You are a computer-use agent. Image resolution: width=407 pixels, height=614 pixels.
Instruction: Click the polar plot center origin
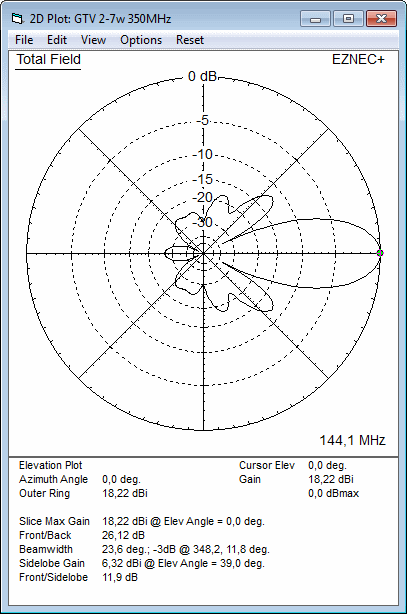203,254
